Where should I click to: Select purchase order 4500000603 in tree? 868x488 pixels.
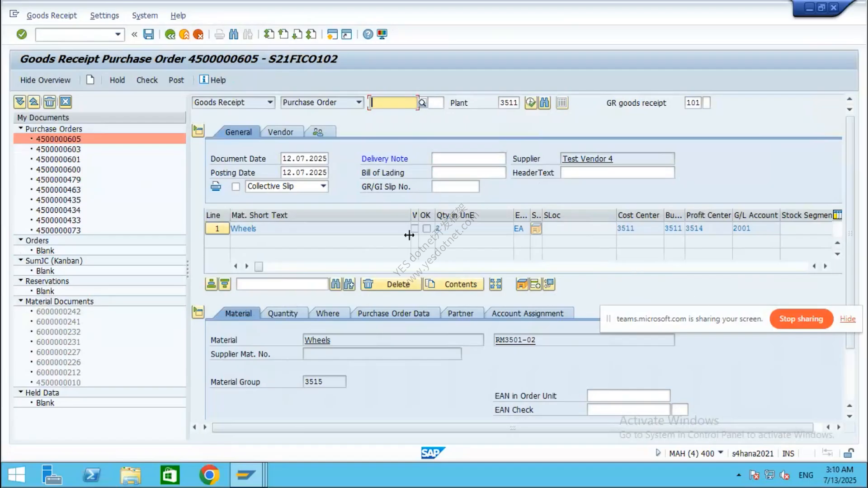[58, 149]
